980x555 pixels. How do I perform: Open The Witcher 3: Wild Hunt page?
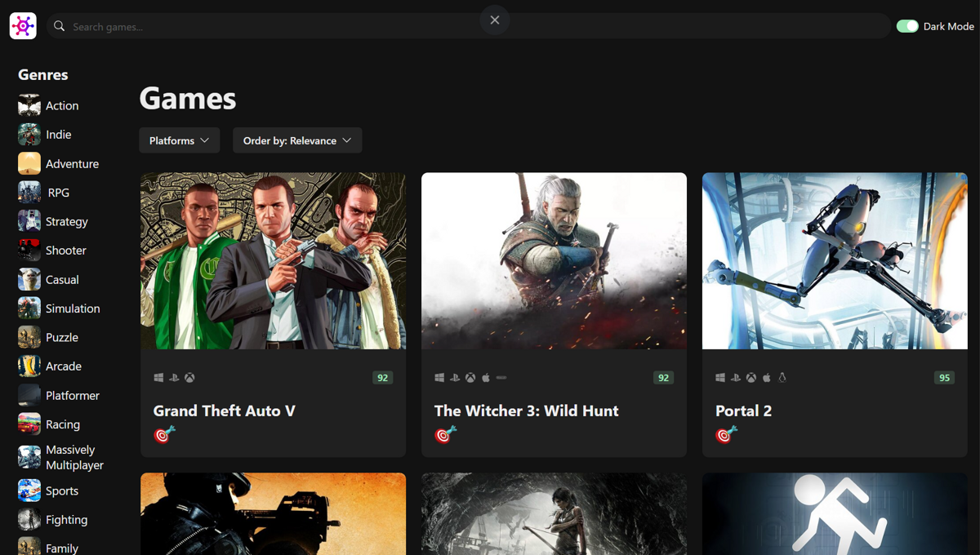click(527, 411)
